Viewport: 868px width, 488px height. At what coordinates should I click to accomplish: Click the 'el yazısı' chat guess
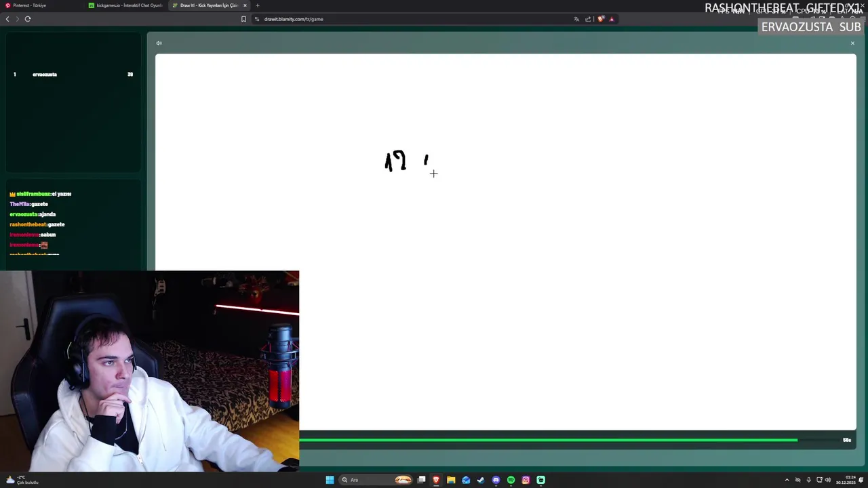coord(62,194)
